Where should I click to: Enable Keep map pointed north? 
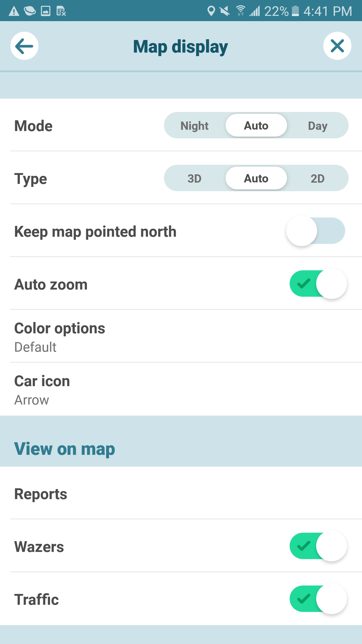[315, 231]
